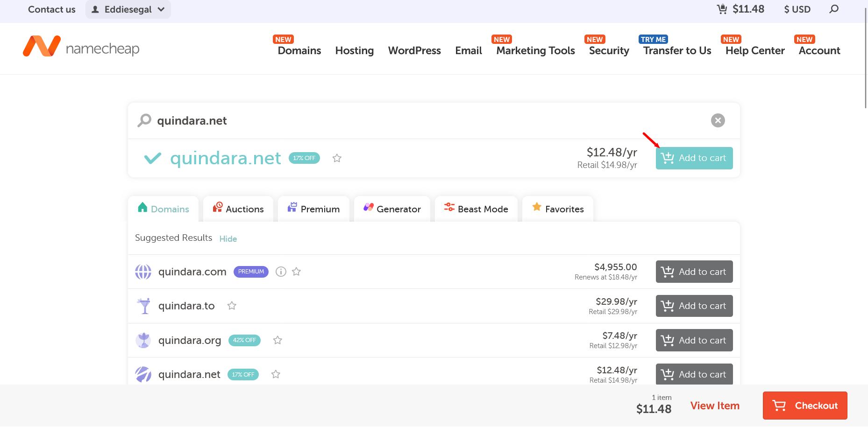868x427 pixels.
Task: Click the plant icon beside quindara.org
Action: pos(143,340)
